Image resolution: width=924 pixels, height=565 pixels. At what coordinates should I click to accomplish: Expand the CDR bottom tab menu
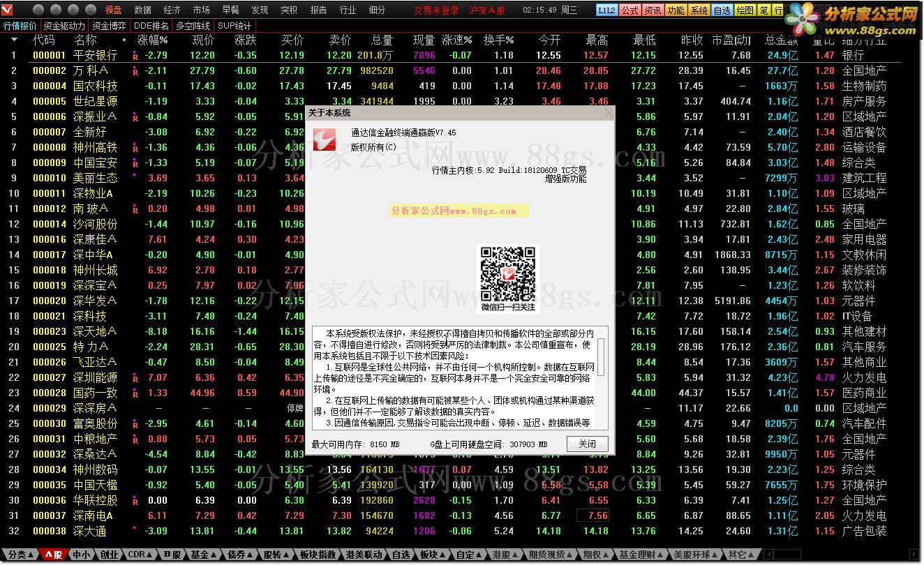point(140,555)
